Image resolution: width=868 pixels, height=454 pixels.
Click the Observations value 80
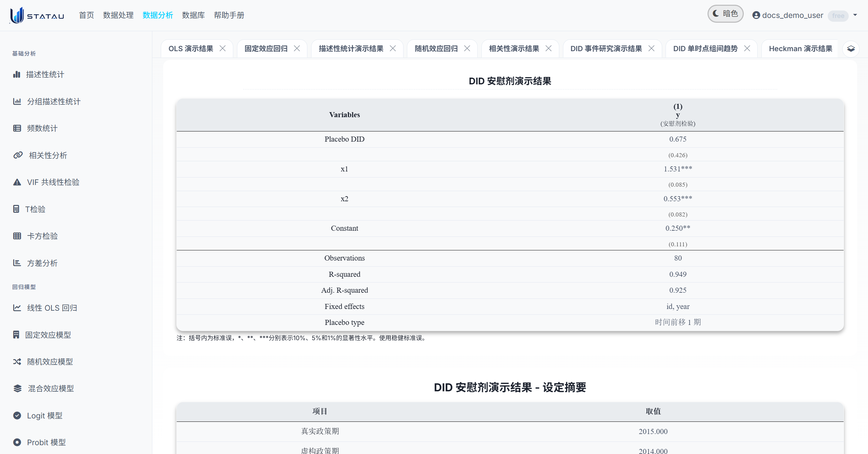[x=678, y=258]
